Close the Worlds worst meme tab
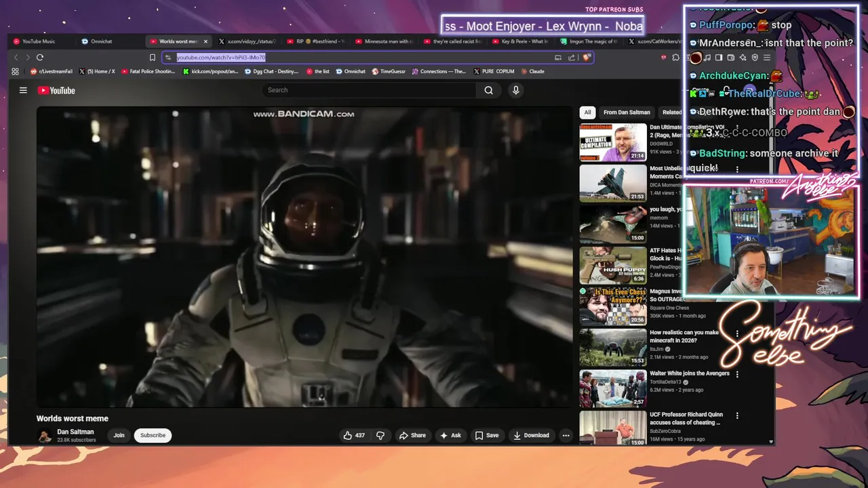The height and width of the screenshot is (488, 868). click(205, 41)
